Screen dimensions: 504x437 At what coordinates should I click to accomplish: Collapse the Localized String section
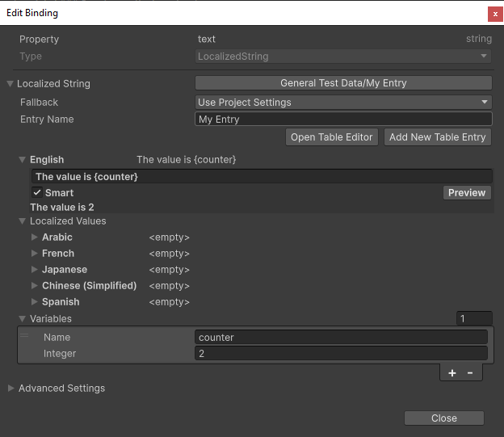pyautogui.click(x=10, y=83)
